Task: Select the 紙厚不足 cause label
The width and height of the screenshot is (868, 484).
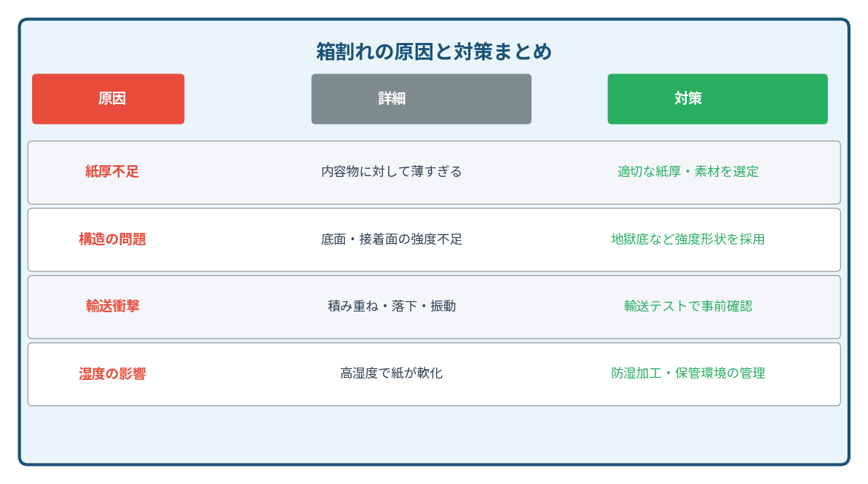Action: [x=112, y=172]
